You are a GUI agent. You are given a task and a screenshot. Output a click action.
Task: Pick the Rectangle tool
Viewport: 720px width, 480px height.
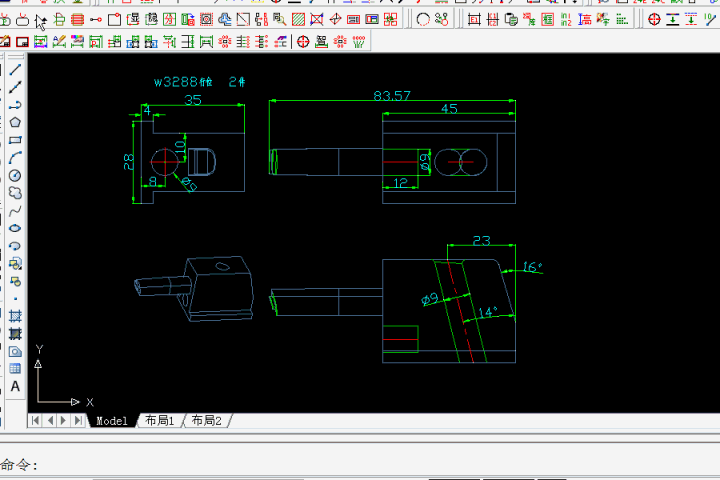coord(15,140)
